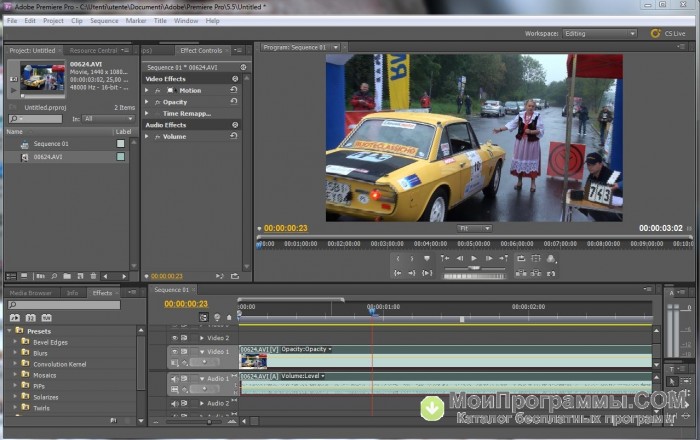The height and width of the screenshot is (440, 700).
Task: Toggle Video 2 track output eye
Action: (x=175, y=338)
